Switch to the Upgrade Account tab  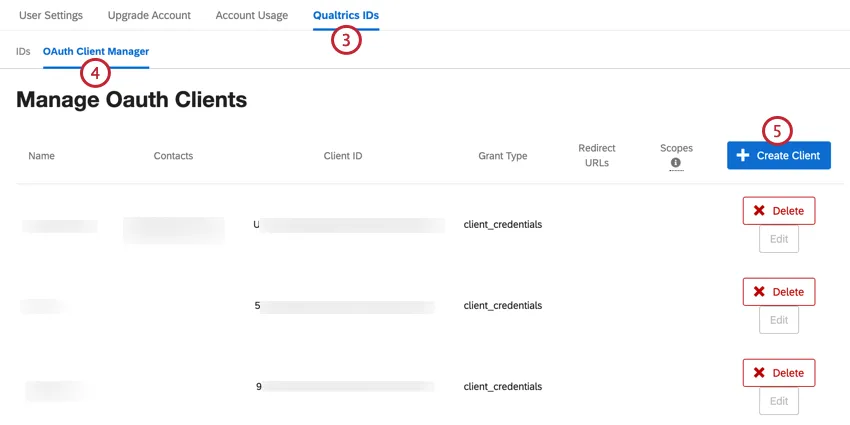click(x=149, y=15)
